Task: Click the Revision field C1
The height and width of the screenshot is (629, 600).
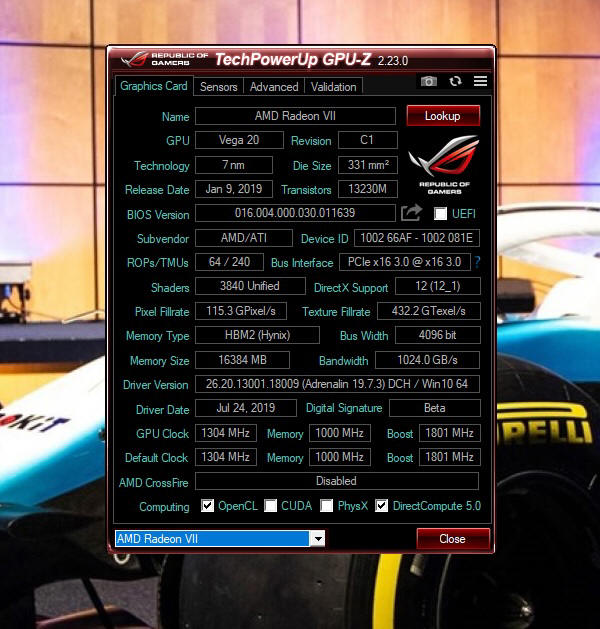Action: (368, 140)
